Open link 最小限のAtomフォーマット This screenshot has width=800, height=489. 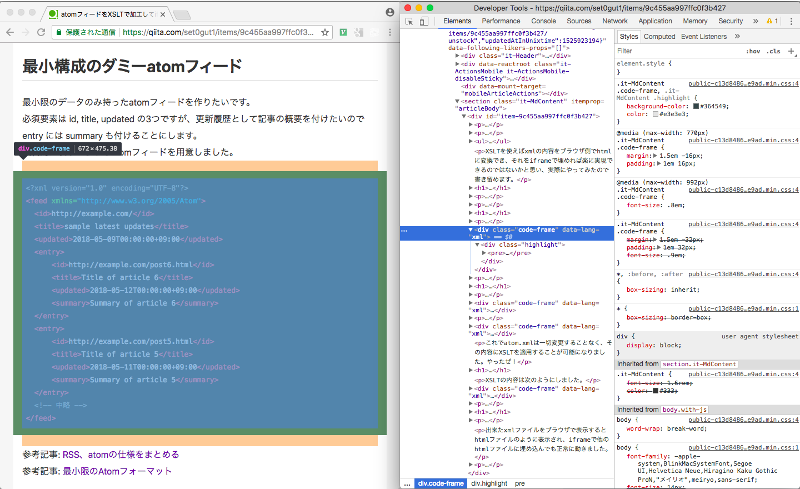click(117, 471)
